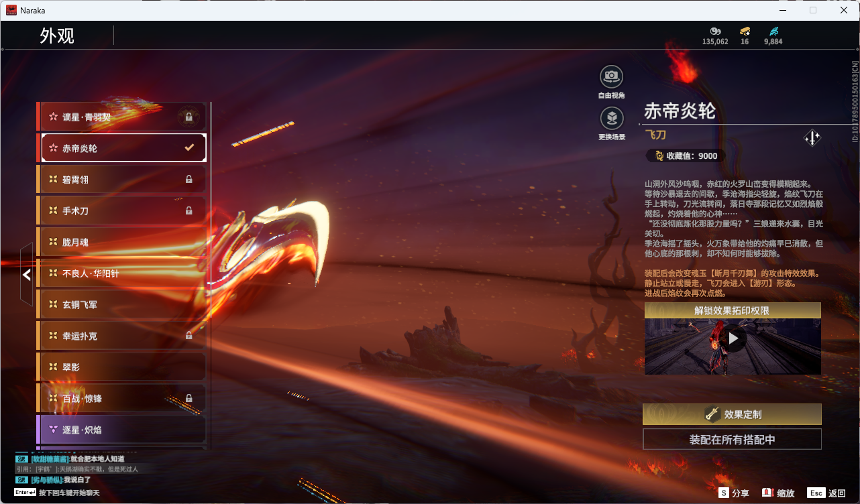This screenshot has width=860, height=504.
Task: Click chat message from 劣与骄纵
Action: click(60, 480)
